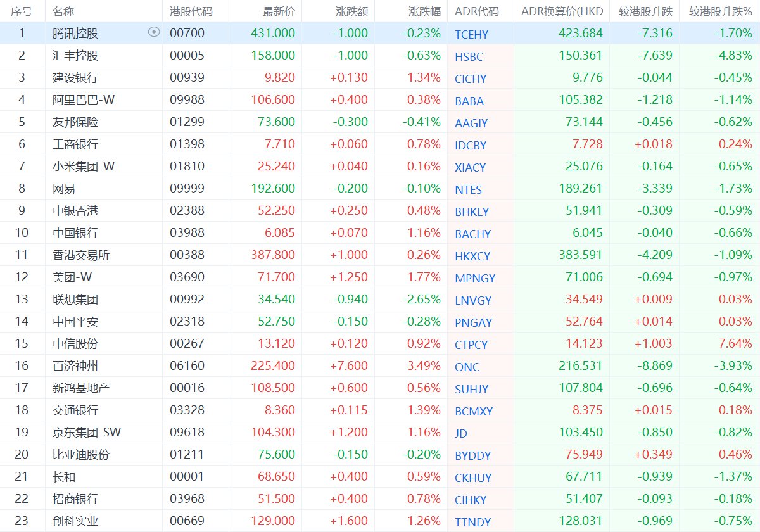This screenshot has width=760, height=532.
Task: Sort by the 涨跌额 column header
Action: pyautogui.click(x=352, y=11)
